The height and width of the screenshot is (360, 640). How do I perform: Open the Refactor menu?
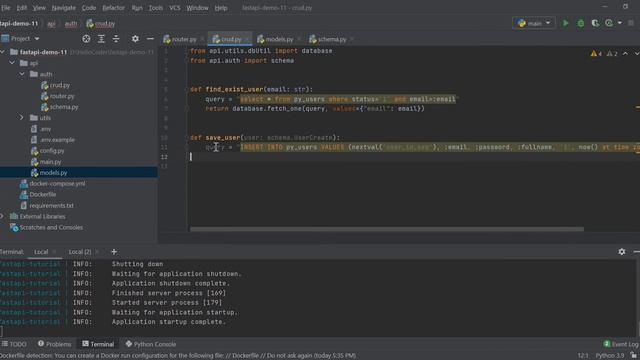tap(113, 8)
